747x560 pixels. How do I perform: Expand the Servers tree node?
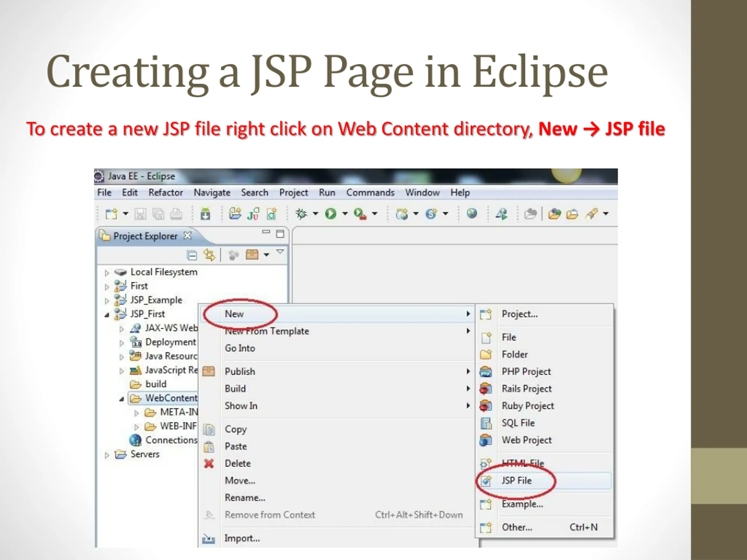click(x=107, y=455)
